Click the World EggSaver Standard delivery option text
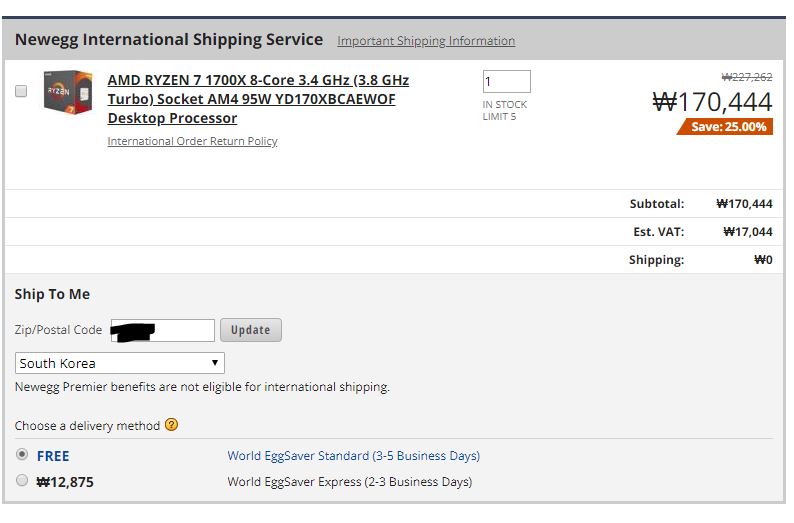This screenshot has width=794, height=523. tap(353, 456)
